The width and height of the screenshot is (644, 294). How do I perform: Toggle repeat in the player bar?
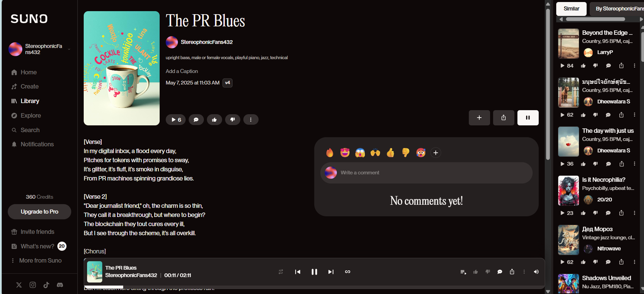coord(281,272)
